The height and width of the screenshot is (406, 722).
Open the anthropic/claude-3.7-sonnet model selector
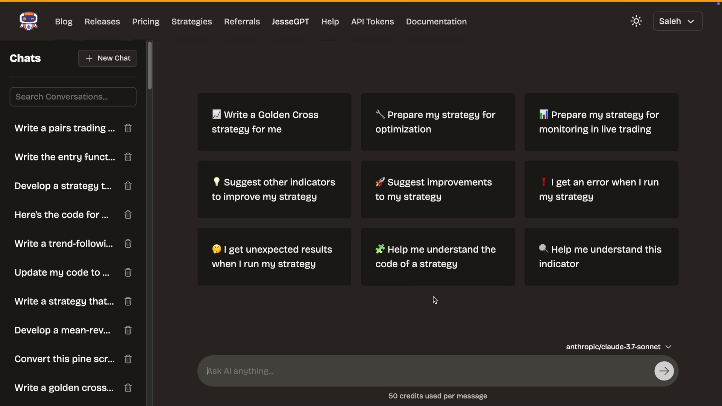click(618, 347)
